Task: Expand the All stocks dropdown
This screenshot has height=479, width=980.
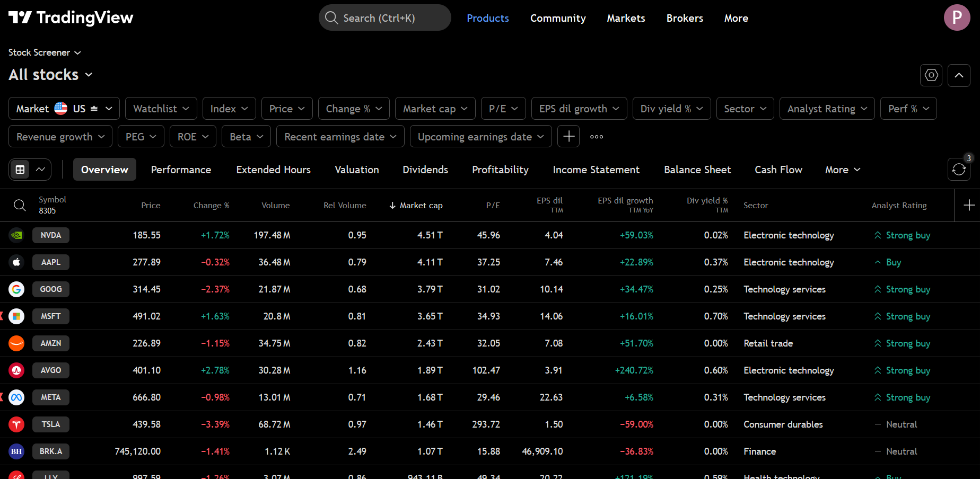Action: point(50,74)
